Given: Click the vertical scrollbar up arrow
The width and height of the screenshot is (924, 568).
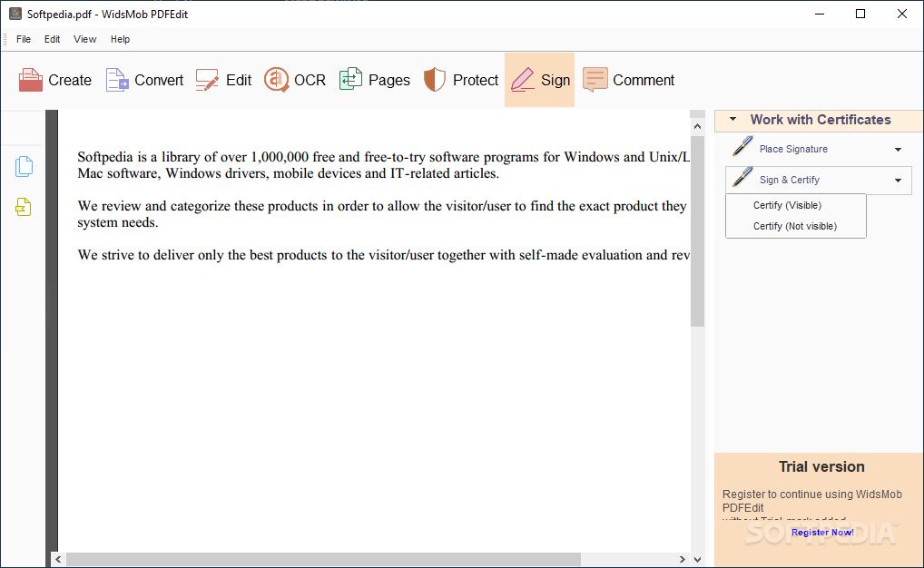Looking at the screenshot, I should pyautogui.click(x=697, y=126).
